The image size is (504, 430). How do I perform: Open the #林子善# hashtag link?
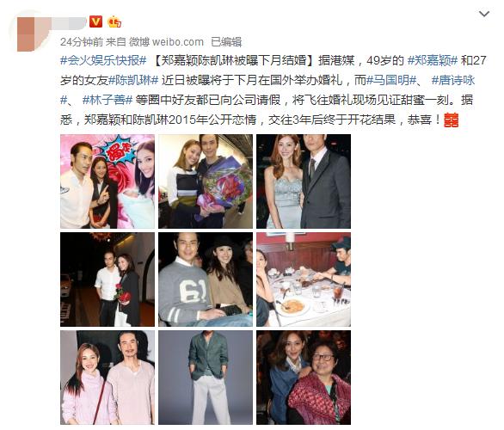click(108, 100)
